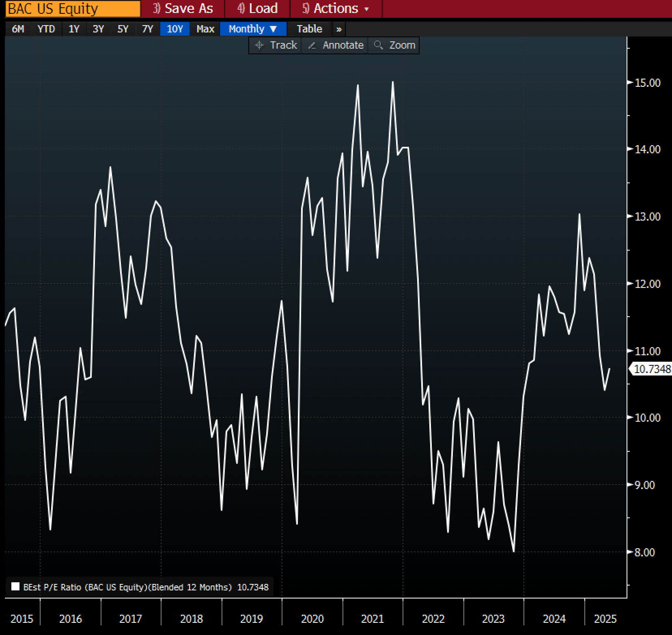
Task: Click the 14.00 y-axis label
Action: pos(647,149)
